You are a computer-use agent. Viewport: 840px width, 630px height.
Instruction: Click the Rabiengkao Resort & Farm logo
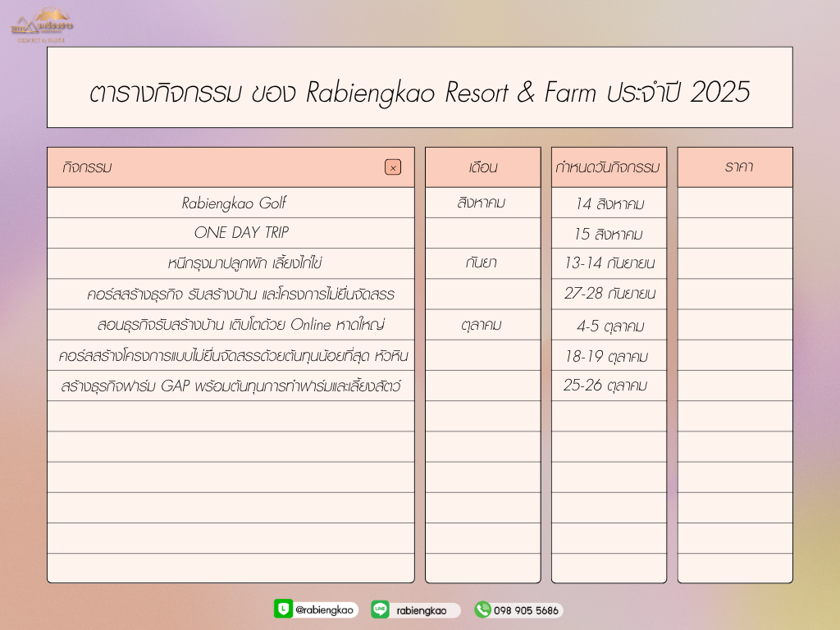click(42, 25)
